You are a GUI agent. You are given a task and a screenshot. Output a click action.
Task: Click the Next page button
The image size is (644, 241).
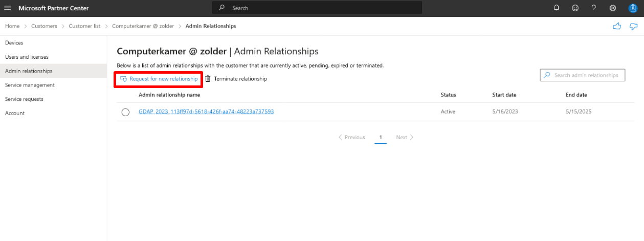[405, 137]
